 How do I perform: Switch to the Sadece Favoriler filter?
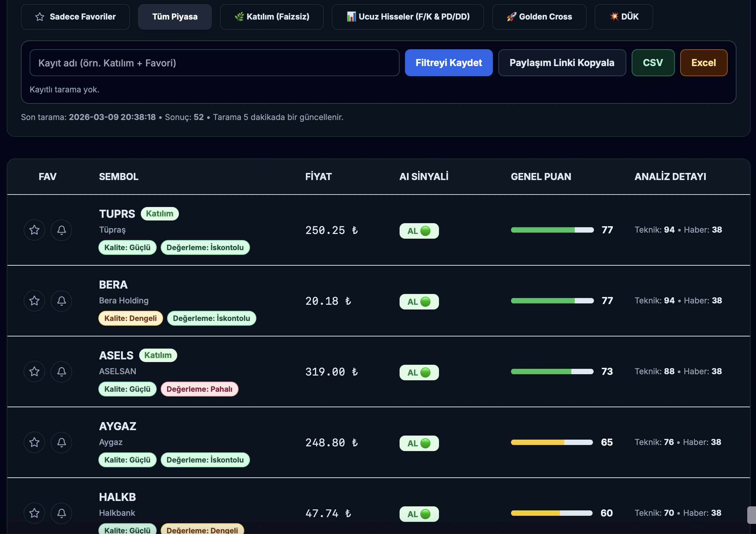[75, 17]
